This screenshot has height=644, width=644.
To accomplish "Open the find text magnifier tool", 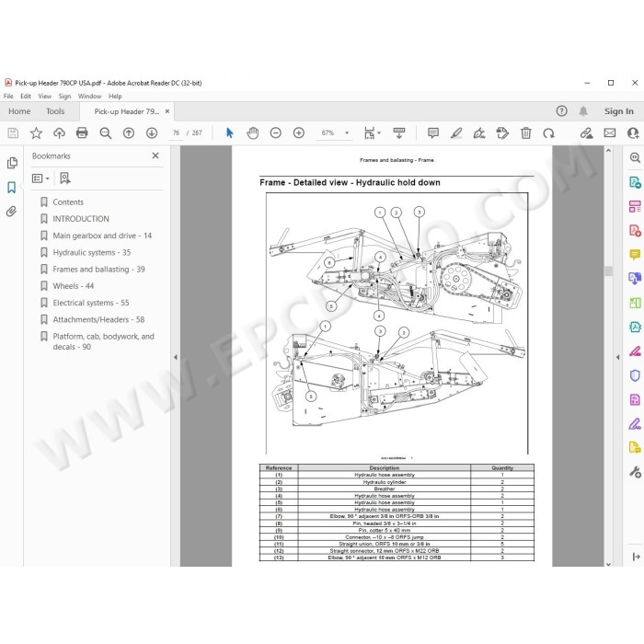I will coord(106,133).
